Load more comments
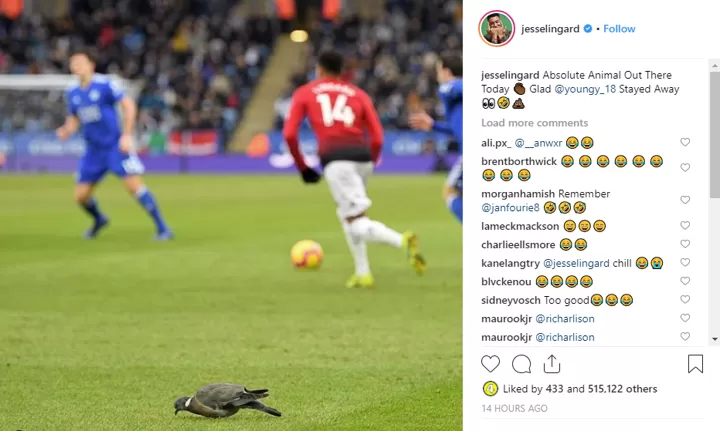 point(534,123)
